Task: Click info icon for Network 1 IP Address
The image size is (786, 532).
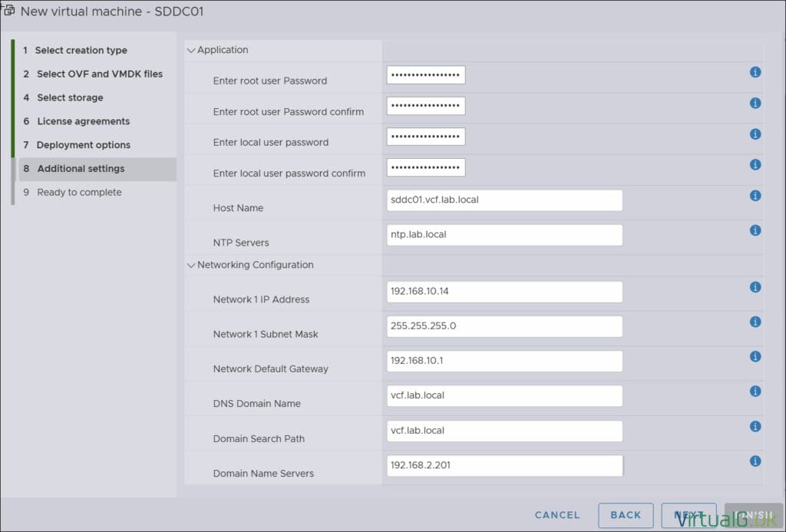Action: 755,287
